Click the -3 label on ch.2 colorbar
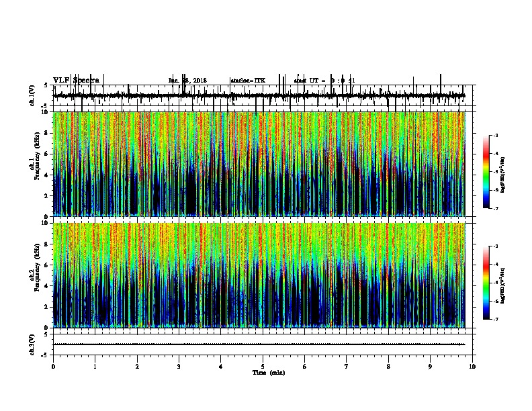This screenshot has height=411, width=532. [x=496, y=246]
